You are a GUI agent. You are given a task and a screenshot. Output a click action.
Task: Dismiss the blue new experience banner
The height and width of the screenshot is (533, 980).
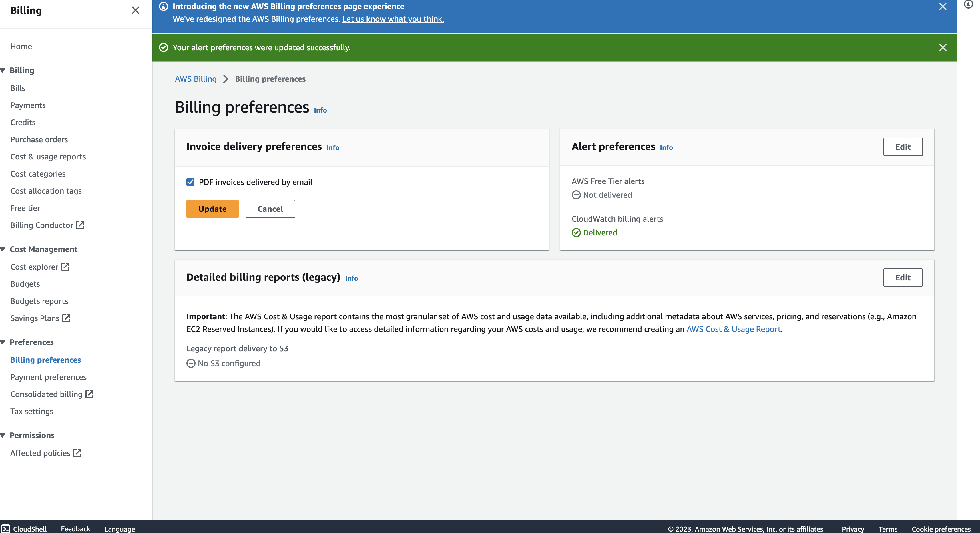(x=942, y=7)
